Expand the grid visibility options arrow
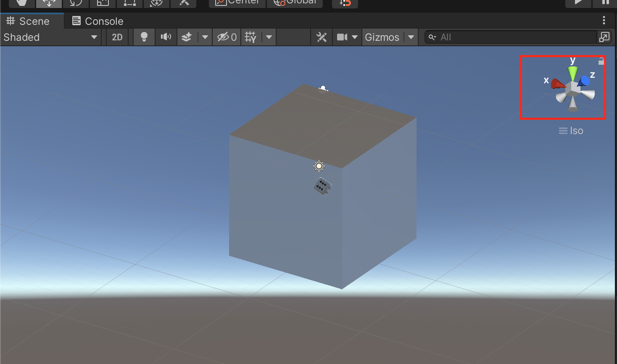617x364 pixels. point(269,37)
